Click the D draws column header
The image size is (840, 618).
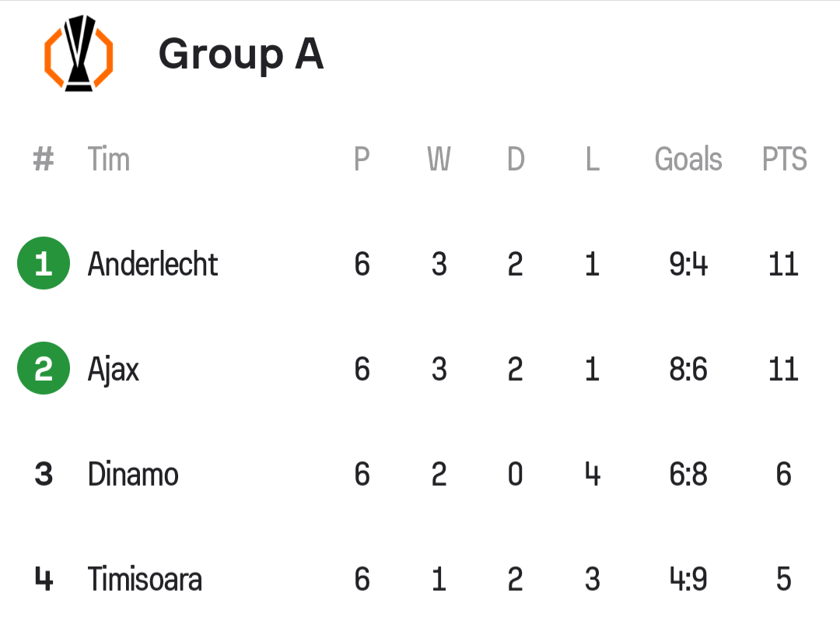[516, 160]
